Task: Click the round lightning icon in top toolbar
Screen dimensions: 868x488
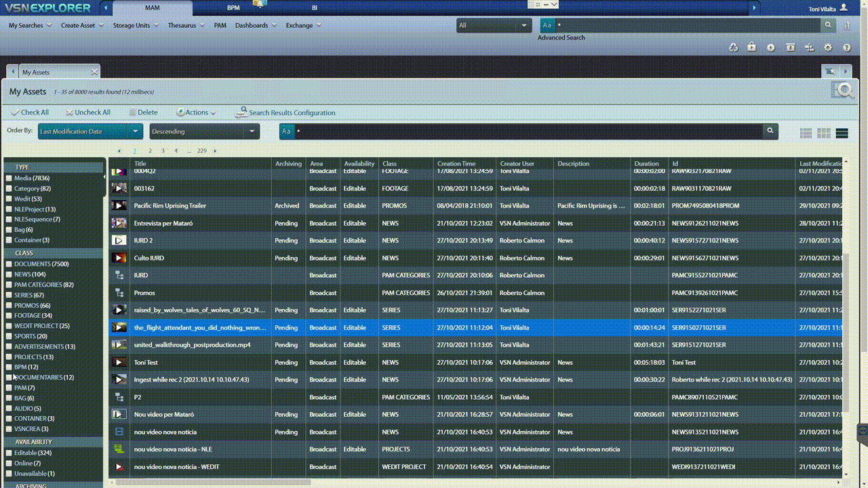Action: [771, 47]
